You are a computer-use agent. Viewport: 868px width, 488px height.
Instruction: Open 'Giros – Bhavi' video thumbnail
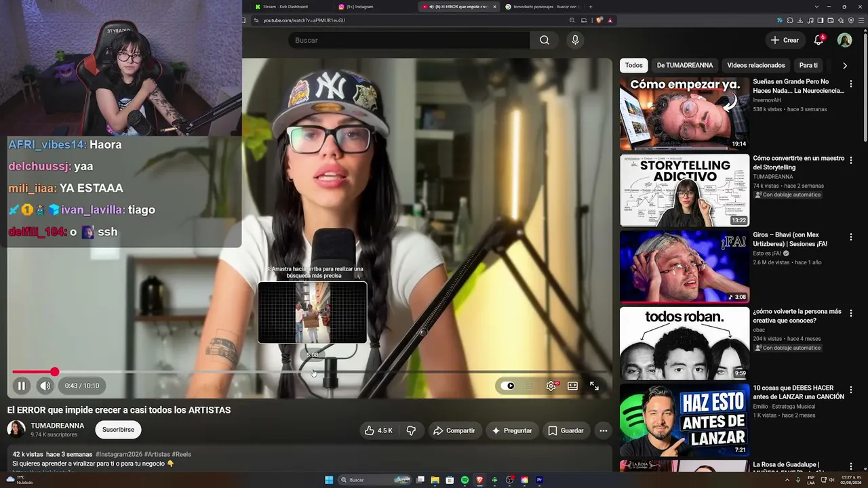point(684,267)
